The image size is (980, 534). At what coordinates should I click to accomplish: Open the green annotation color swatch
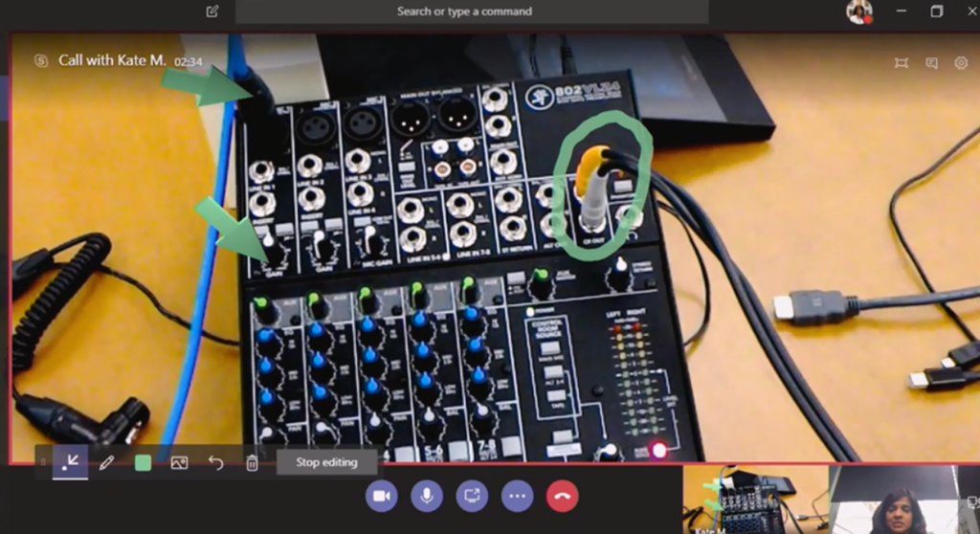[143, 463]
